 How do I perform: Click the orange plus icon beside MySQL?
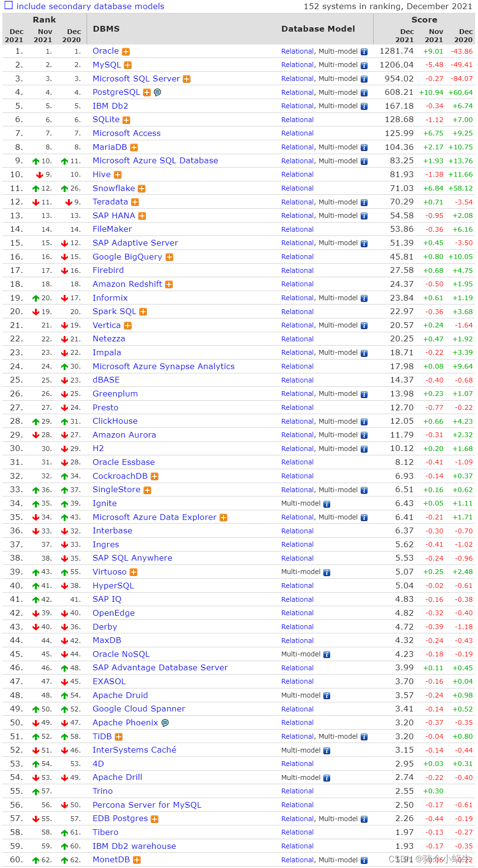(128, 65)
